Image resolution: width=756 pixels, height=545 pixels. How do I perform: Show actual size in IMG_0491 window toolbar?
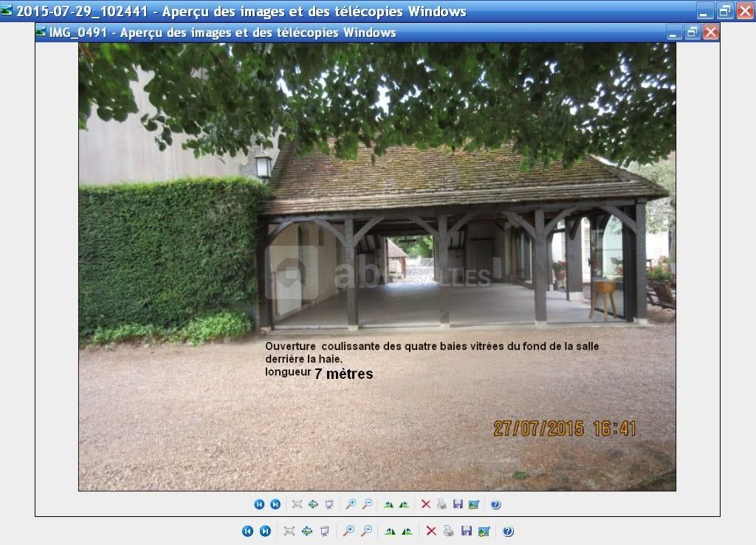tap(313, 504)
